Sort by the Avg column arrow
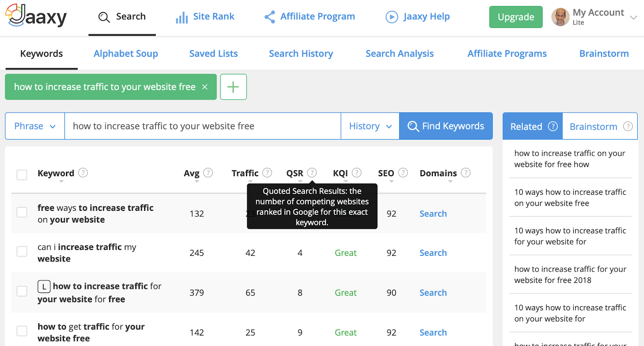Image resolution: width=644 pixels, height=346 pixels. coord(197,181)
